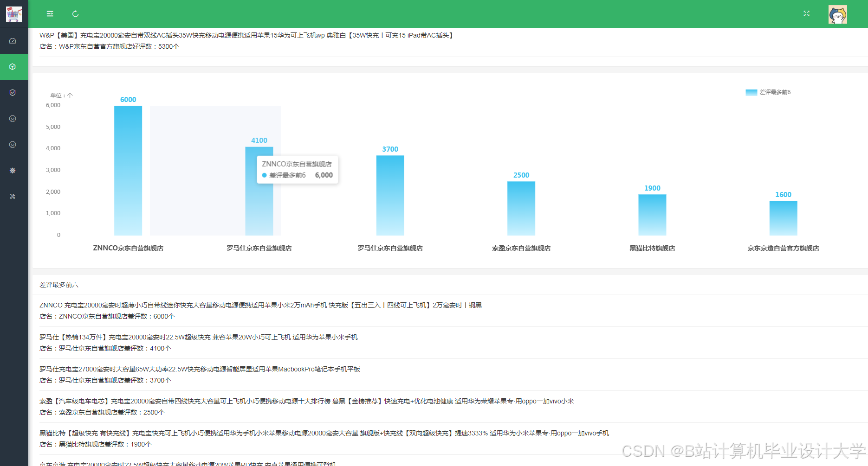
Task: Click the 1900 bar for 黑猫比特旗舰店
Action: (652, 215)
